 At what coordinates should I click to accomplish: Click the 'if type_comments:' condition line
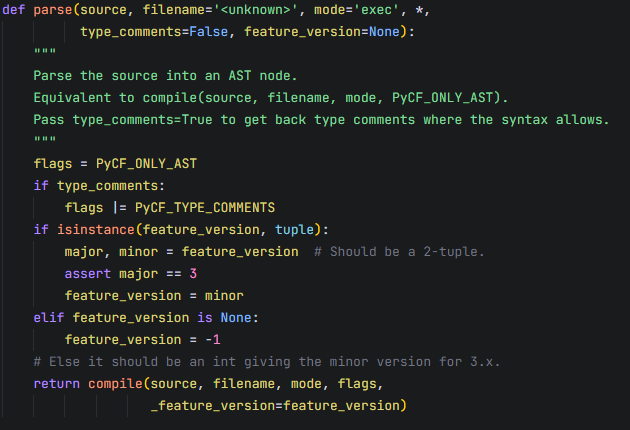click(100, 186)
